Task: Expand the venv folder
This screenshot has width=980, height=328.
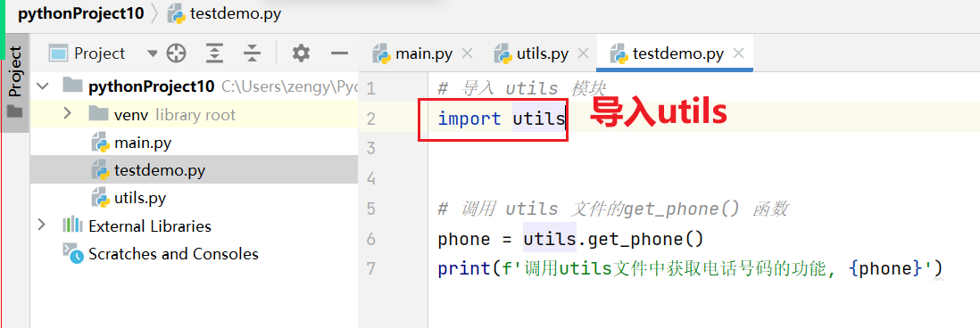Action: click(x=68, y=114)
